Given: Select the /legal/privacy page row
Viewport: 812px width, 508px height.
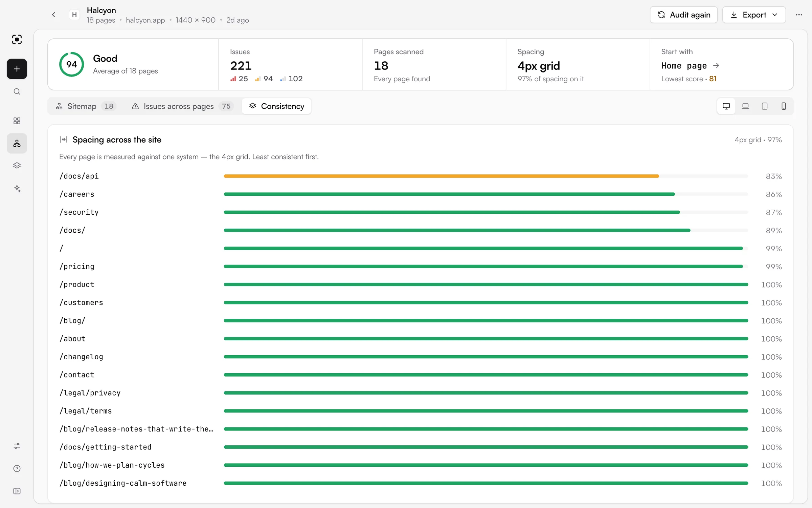Looking at the screenshot, I should 421,393.
